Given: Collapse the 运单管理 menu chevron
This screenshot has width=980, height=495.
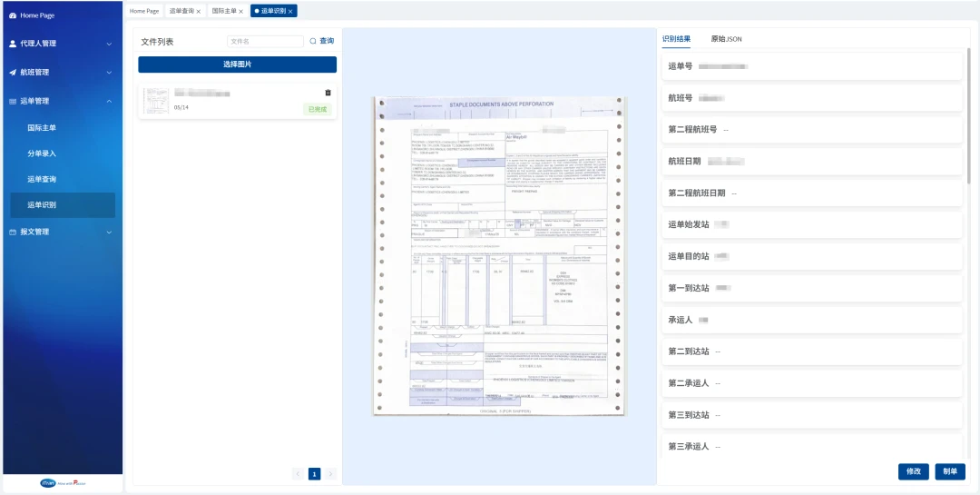Looking at the screenshot, I should [x=110, y=101].
